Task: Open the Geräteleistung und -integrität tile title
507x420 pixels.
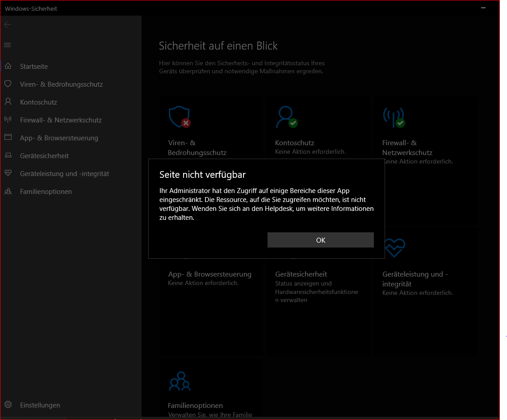Action: [415, 279]
